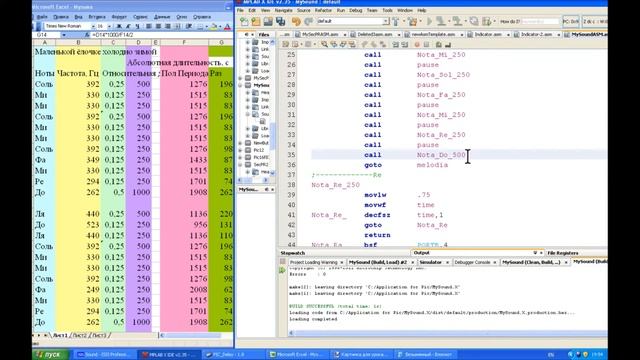Toggle Bold formatting in Excel
Image resolution: width=640 pixels, height=360 pixels.
click(x=119, y=26)
